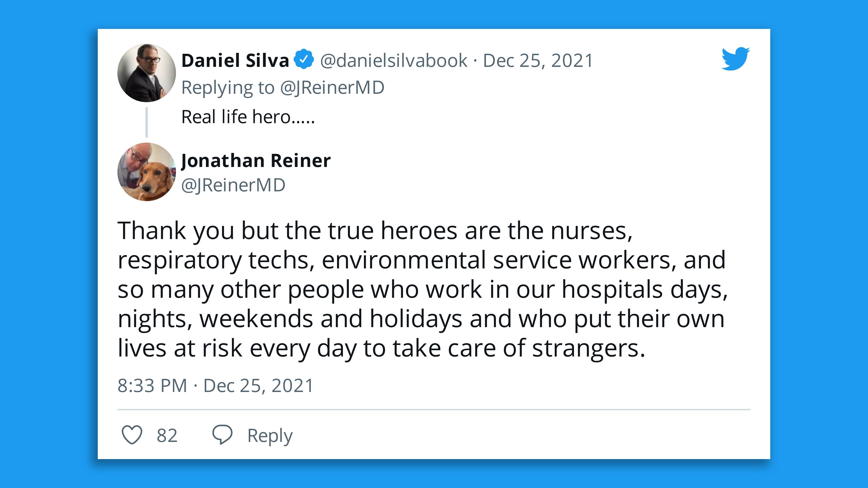
Task: Click the 82 likes count
Action: click(167, 435)
